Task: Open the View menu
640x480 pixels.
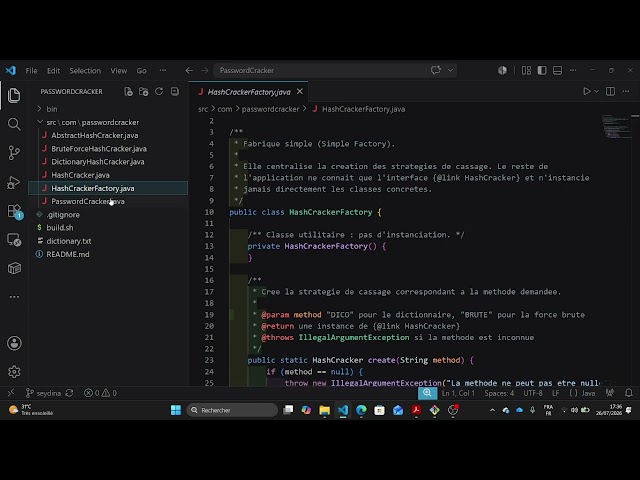Action: (x=119, y=71)
